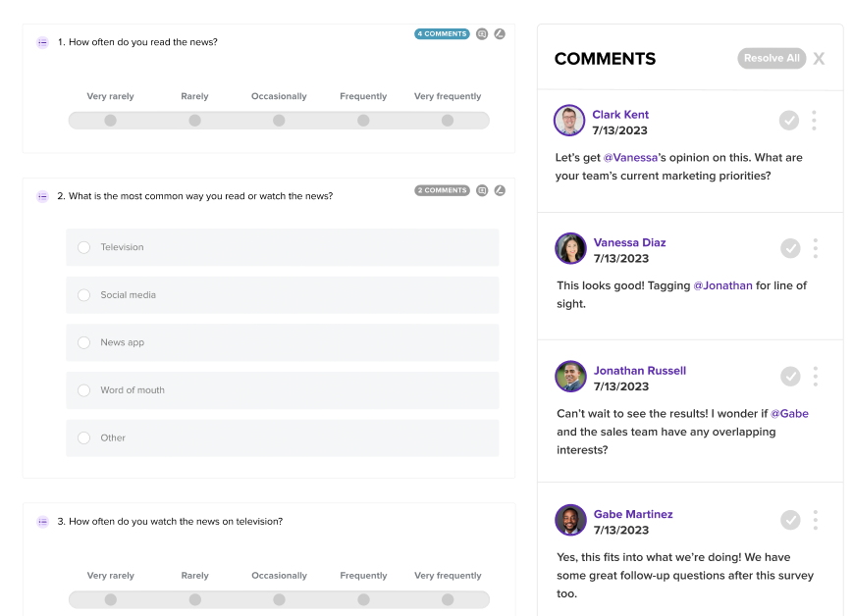The width and height of the screenshot is (853, 616).
Task: Open three-dot menu on Vanessa Diaz's comment
Action: (815, 248)
